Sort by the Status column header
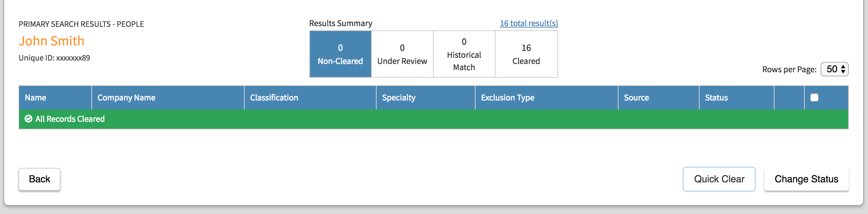Viewport: 868px width, 214px height. (716, 98)
